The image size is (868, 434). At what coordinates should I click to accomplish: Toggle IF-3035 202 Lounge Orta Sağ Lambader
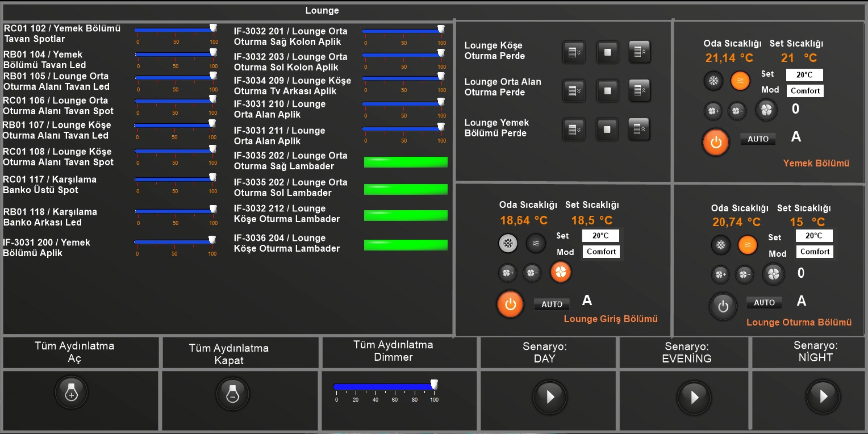(x=406, y=162)
